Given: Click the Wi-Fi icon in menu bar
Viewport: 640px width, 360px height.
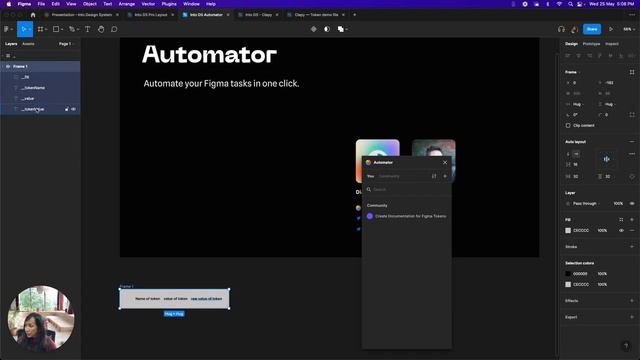Looking at the screenshot, I should tap(559, 4).
